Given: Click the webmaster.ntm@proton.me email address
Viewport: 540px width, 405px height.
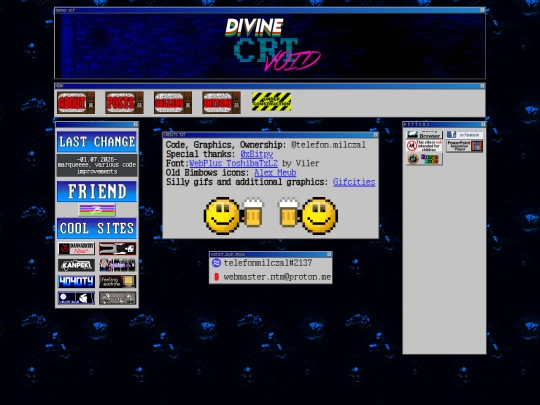Looking at the screenshot, I should coord(277,277).
